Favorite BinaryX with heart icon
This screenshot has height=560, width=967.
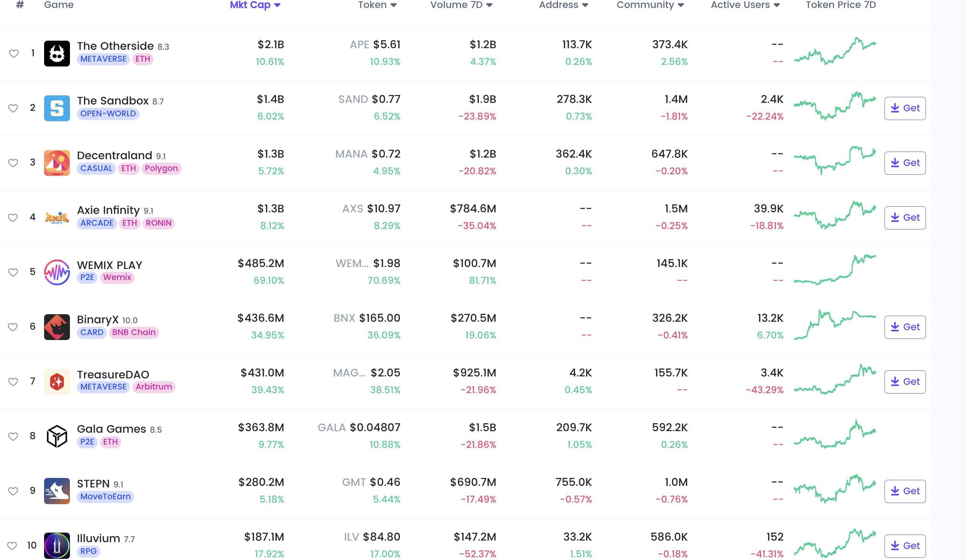(13, 327)
